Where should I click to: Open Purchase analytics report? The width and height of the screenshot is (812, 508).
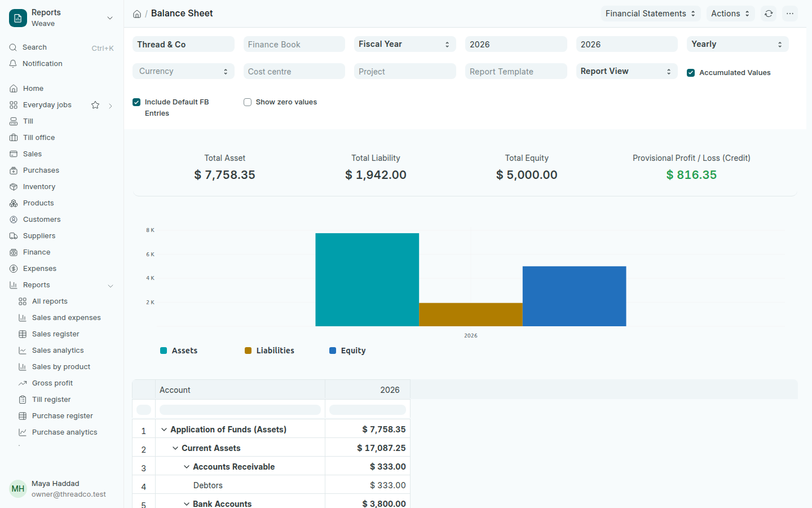point(64,432)
